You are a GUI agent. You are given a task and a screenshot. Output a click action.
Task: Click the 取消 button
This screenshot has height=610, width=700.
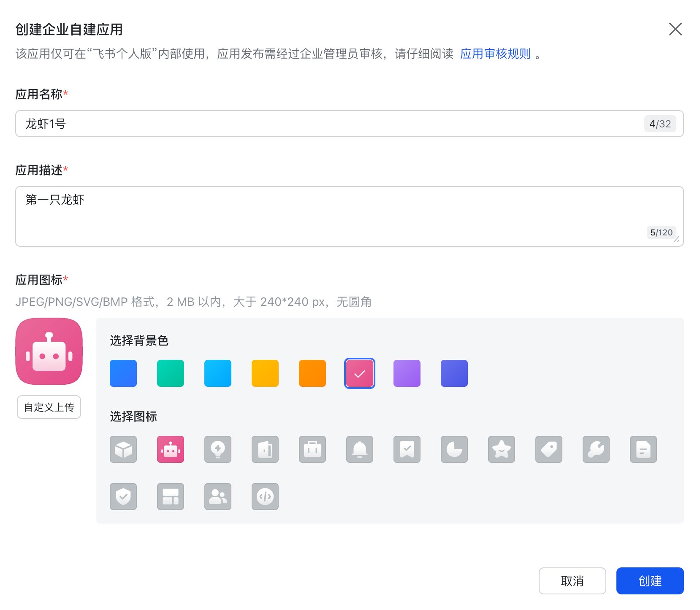click(572, 581)
